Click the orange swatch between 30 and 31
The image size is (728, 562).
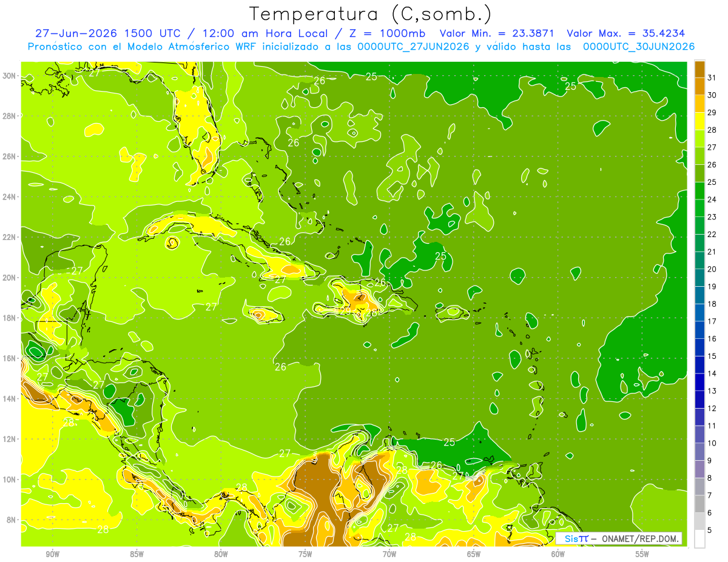pyautogui.click(x=699, y=86)
